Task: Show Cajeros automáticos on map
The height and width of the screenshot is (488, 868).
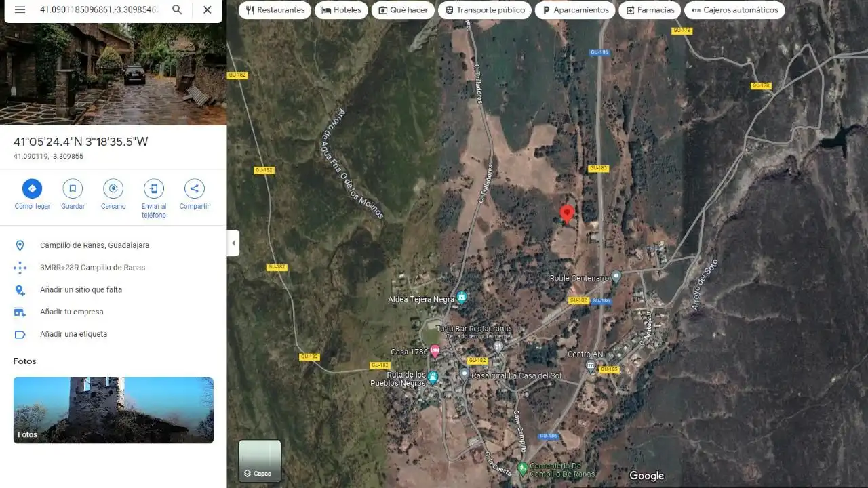Action: (734, 10)
